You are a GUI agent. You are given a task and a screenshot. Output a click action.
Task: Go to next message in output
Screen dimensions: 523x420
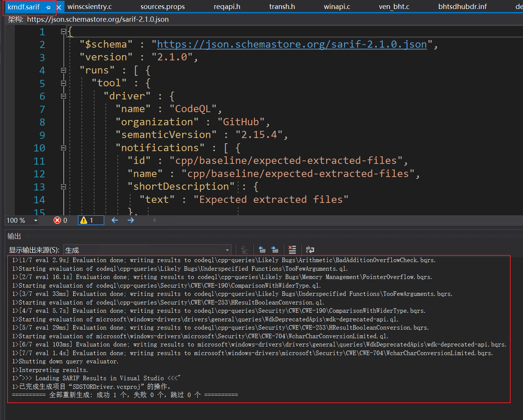click(x=275, y=250)
